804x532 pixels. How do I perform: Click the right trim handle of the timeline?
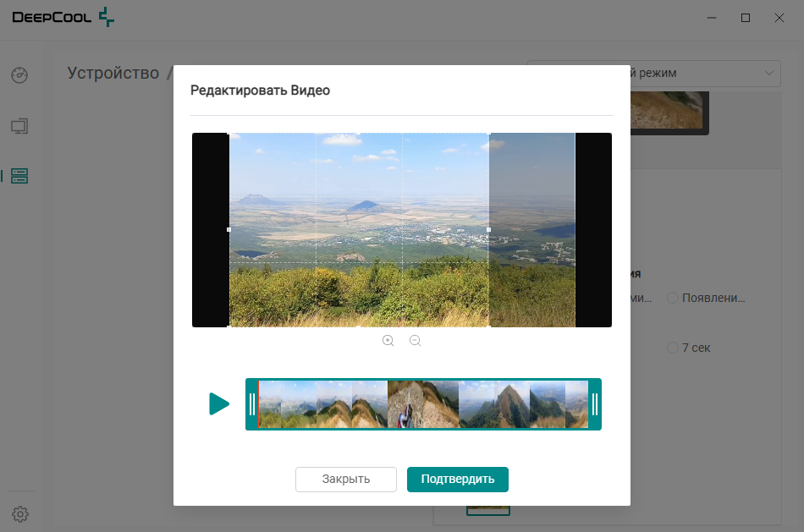(595, 404)
